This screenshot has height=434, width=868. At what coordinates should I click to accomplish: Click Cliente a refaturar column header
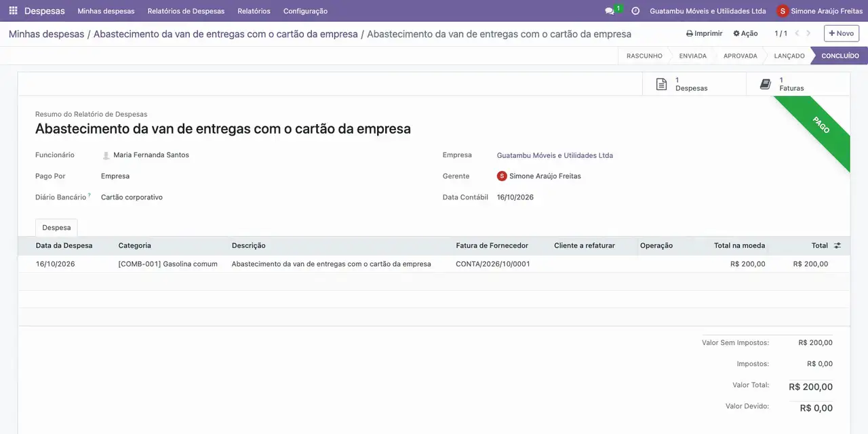pyautogui.click(x=585, y=245)
